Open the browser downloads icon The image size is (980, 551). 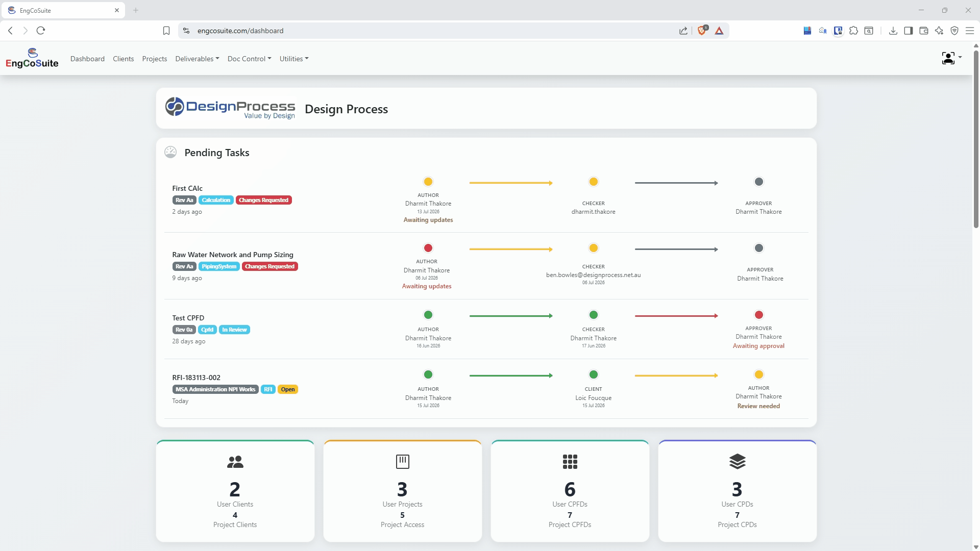[x=893, y=31]
